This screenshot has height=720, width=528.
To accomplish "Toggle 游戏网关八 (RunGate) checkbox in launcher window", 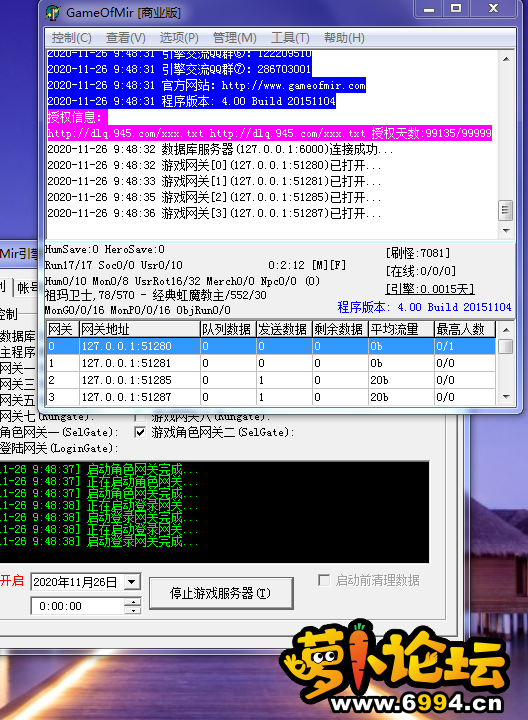I will coord(140,417).
